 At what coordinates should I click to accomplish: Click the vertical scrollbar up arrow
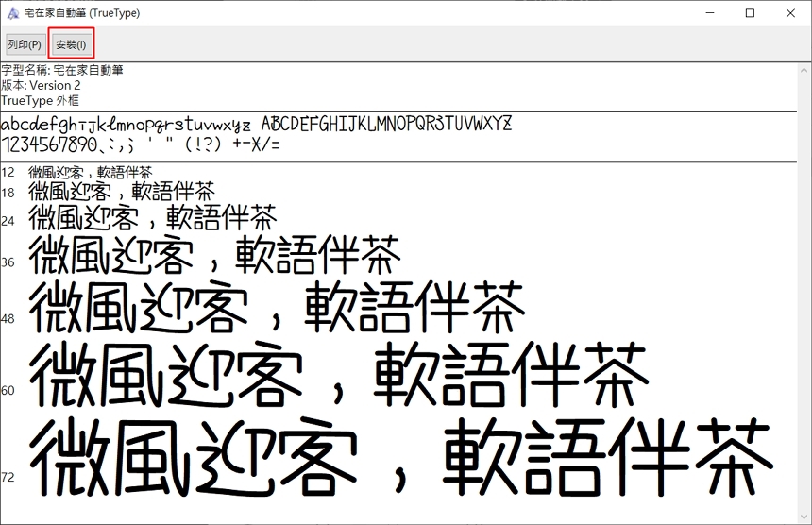pos(804,70)
